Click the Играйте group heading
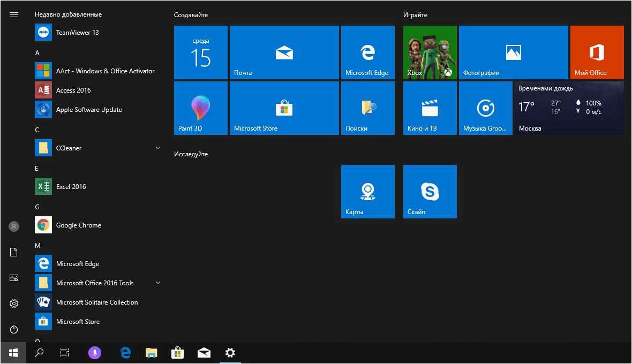Screen dimensions: 632x364 [x=415, y=15]
